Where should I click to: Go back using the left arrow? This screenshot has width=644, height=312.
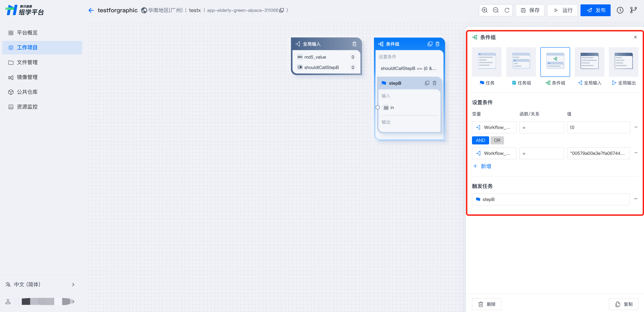91,10
